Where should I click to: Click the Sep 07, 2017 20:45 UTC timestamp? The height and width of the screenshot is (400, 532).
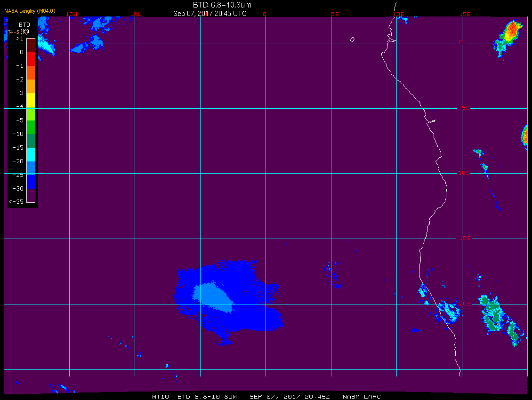coord(210,14)
